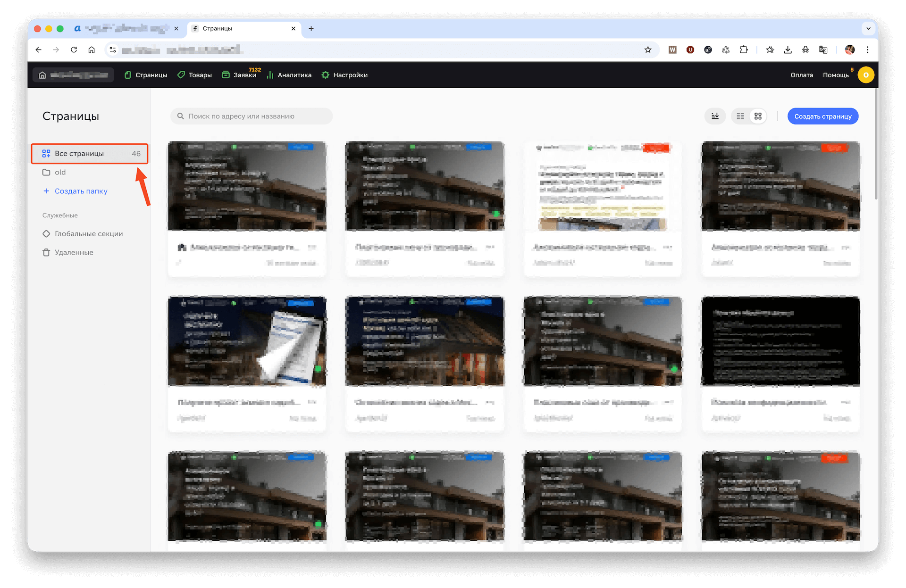Viewport: 906px width, 588px height.
Task: Click the Оплата link
Action: click(x=801, y=75)
